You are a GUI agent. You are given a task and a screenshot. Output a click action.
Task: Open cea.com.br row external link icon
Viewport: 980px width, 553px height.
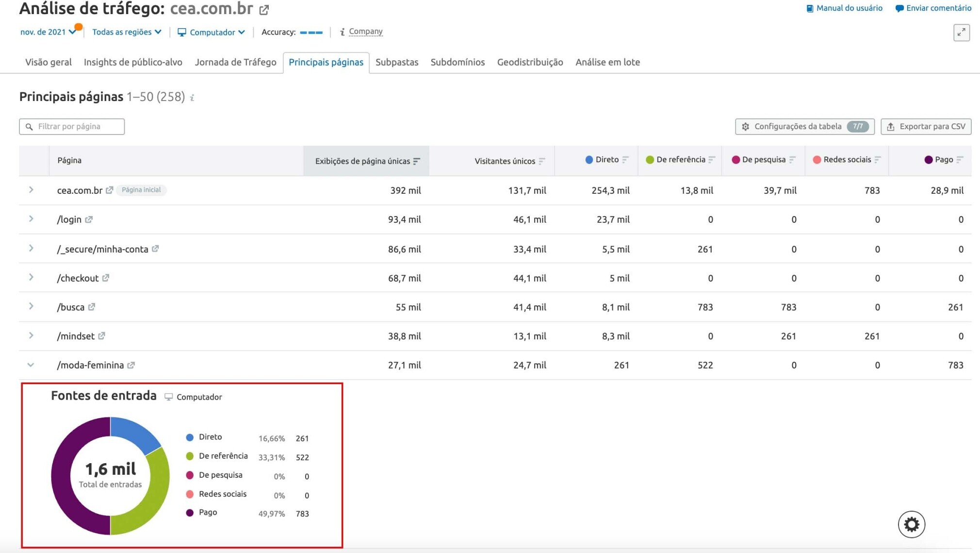click(x=109, y=190)
